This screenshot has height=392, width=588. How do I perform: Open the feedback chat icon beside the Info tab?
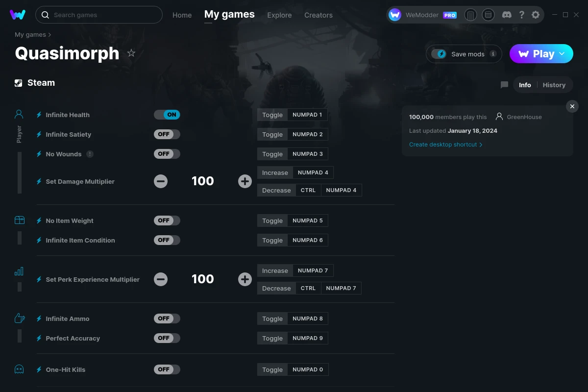(x=504, y=85)
